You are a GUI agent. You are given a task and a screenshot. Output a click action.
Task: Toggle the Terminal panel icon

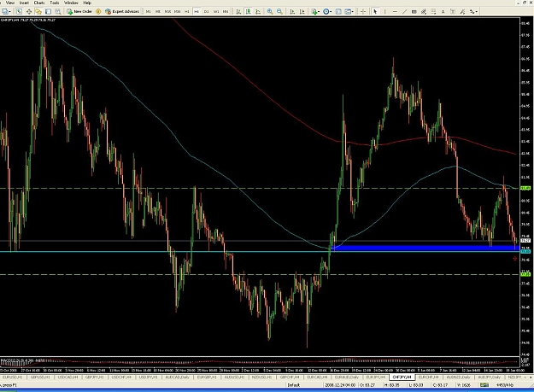coord(49,12)
